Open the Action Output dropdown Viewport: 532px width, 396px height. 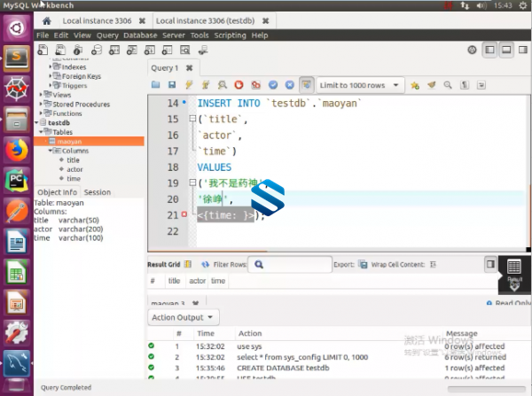click(184, 317)
